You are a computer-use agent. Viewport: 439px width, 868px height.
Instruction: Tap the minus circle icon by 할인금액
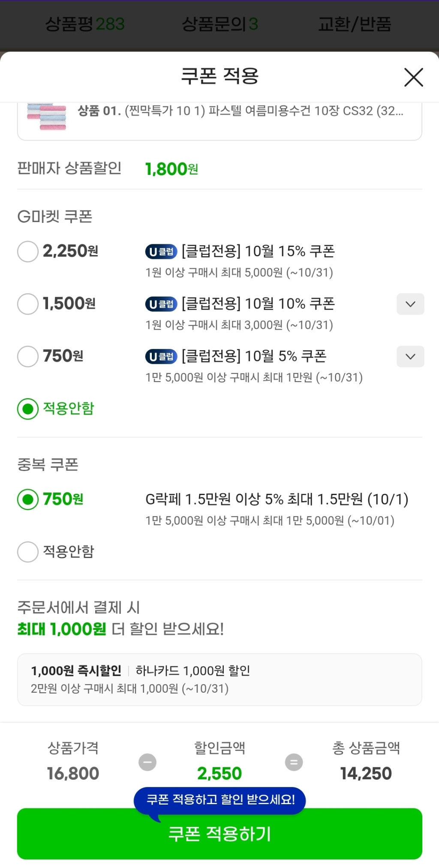[147, 762]
